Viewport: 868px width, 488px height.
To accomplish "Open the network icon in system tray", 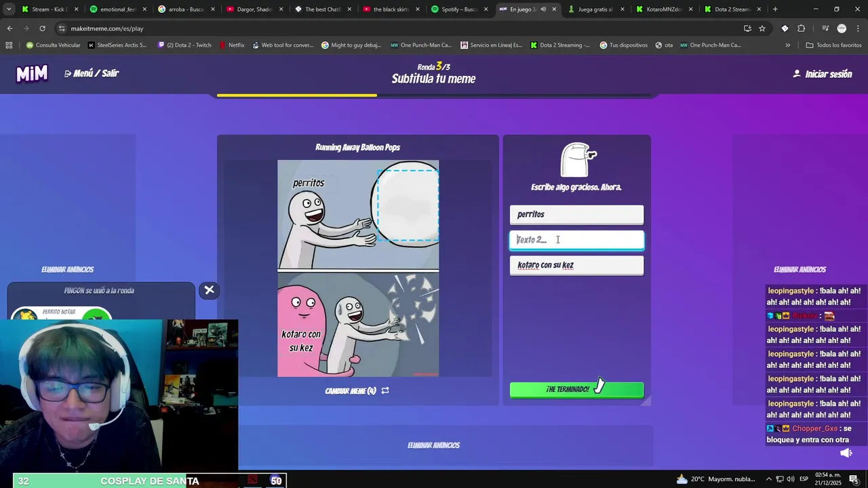I will pos(779,479).
